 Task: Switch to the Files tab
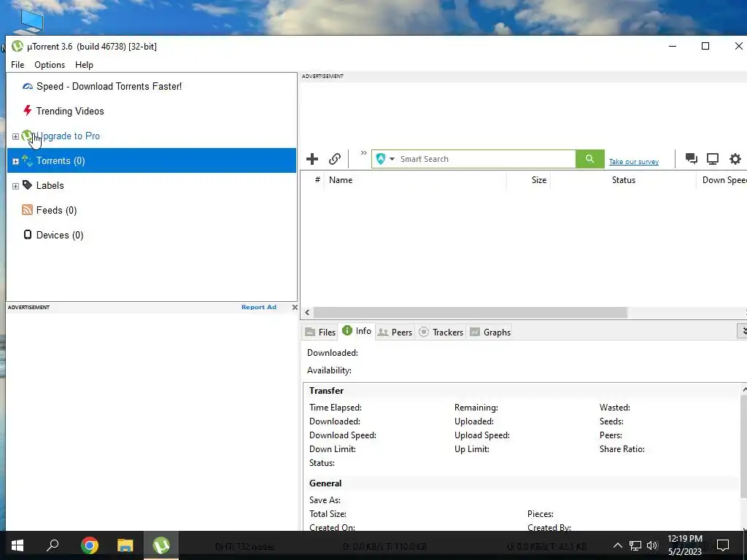click(x=320, y=332)
